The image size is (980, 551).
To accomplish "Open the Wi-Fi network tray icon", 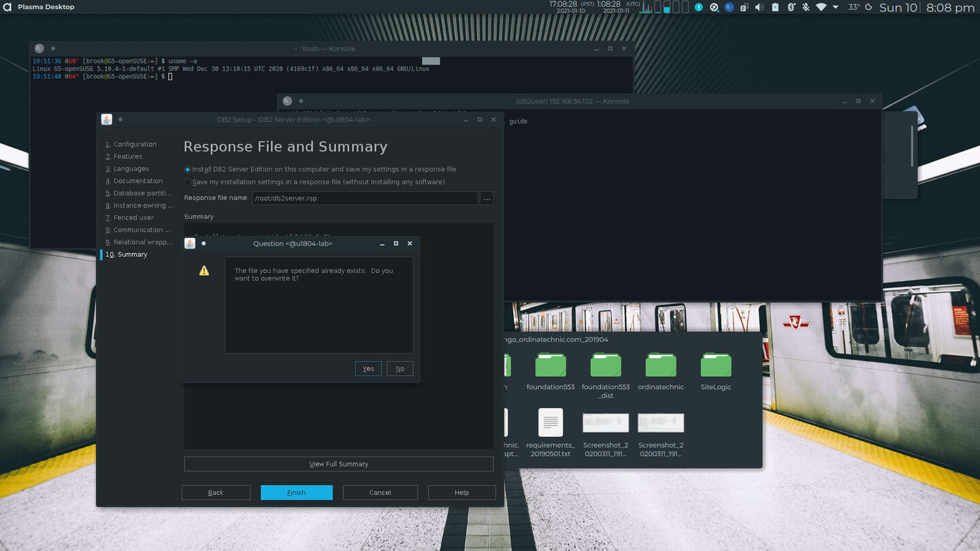I will [x=821, y=7].
